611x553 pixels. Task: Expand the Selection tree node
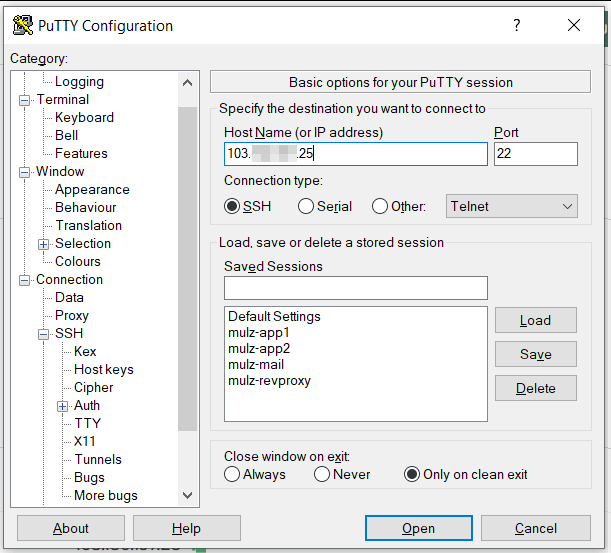[43, 244]
